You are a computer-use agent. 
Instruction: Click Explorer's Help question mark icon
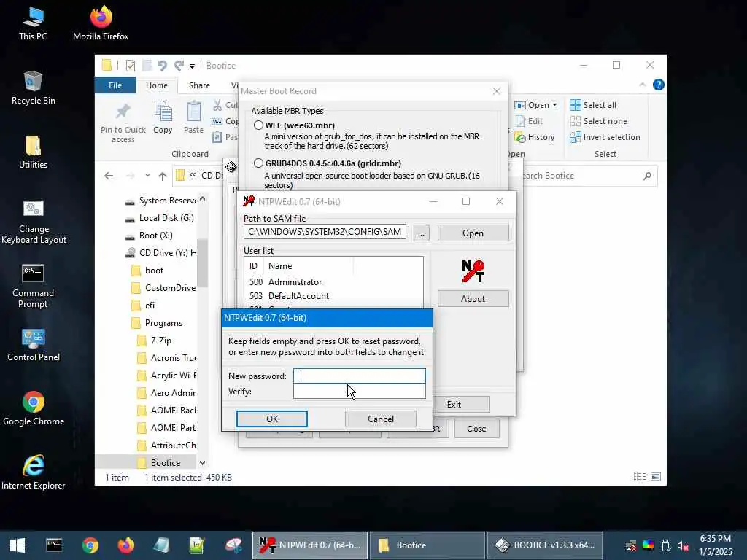[x=659, y=85]
